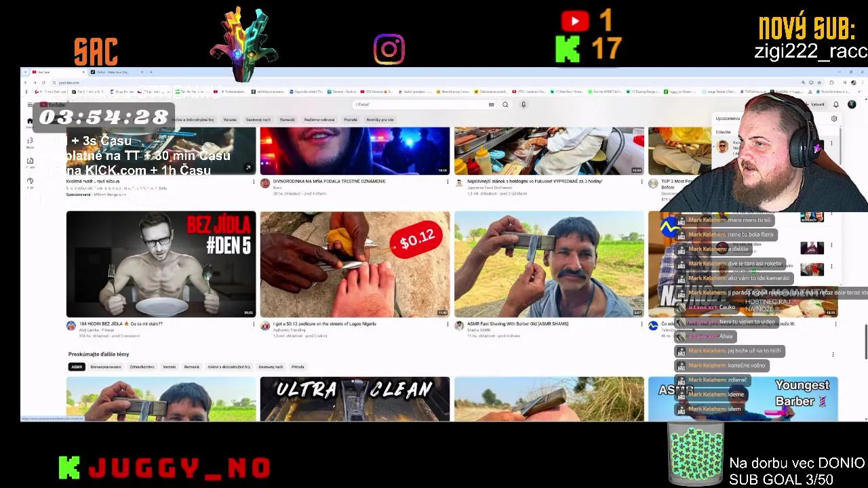
Task: Click the Vytvoriť create button
Action: (816, 104)
